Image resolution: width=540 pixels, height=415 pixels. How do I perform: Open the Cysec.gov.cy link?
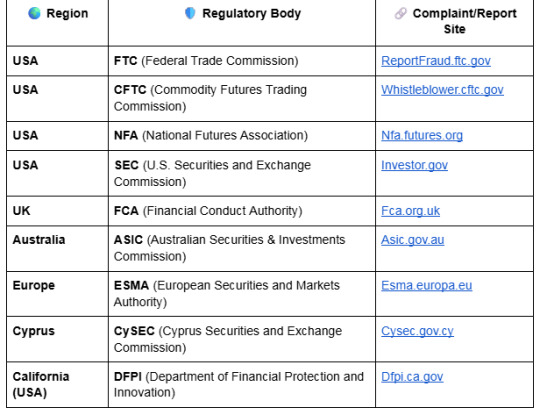(x=417, y=331)
